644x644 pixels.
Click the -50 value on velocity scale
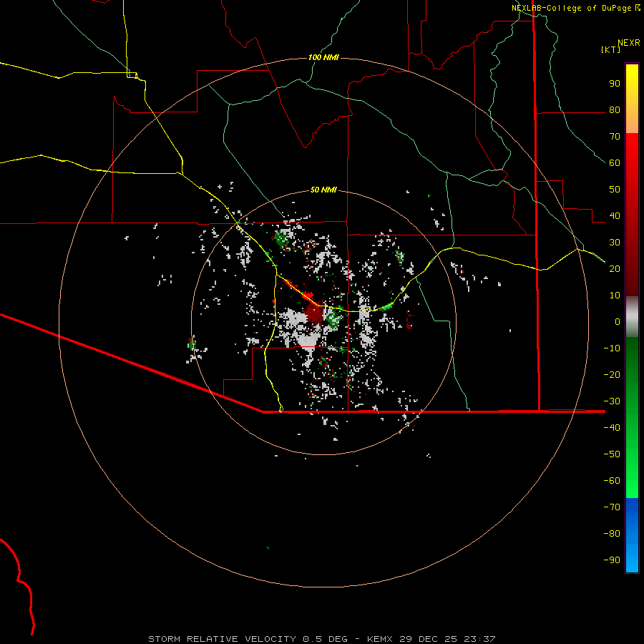coord(612,454)
